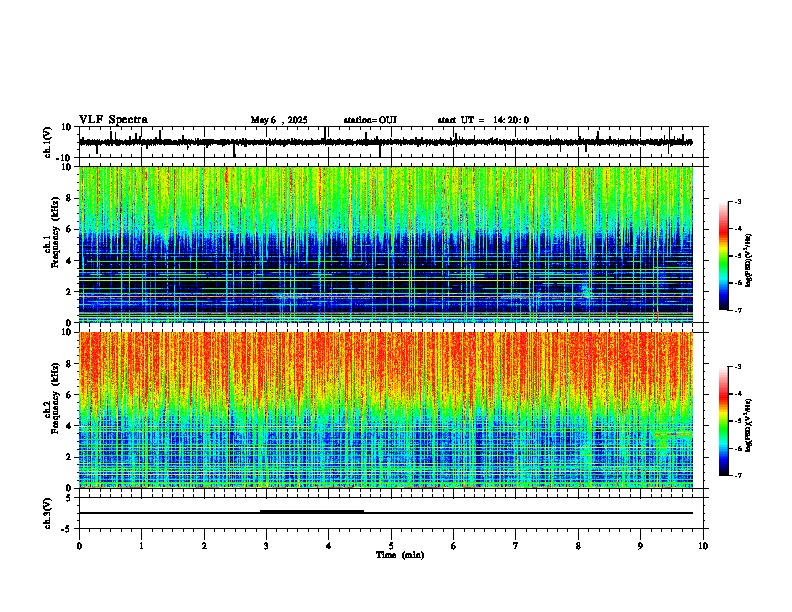Viewport: 792px width, 612px height.
Task: Click the "-3" label on ch.1 colorbar
Action: (737, 202)
